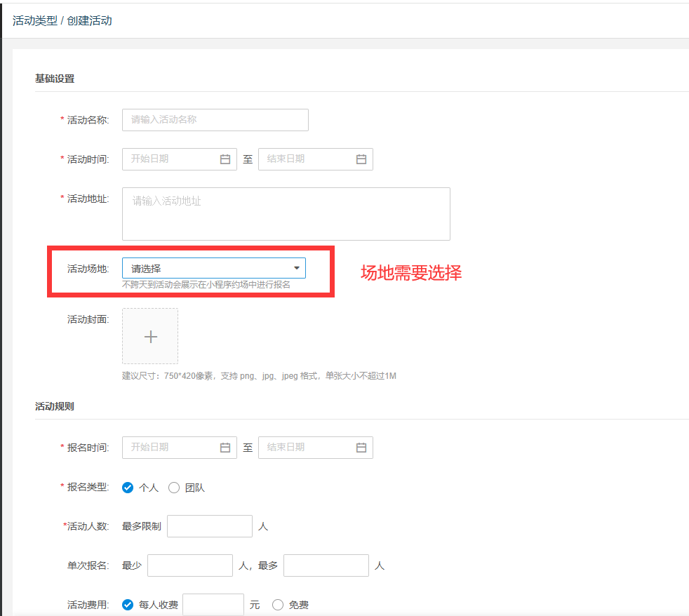The height and width of the screenshot is (616, 689).
Task: Click the red asterisk beside 活动名称
Action: click(x=62, y=119)
